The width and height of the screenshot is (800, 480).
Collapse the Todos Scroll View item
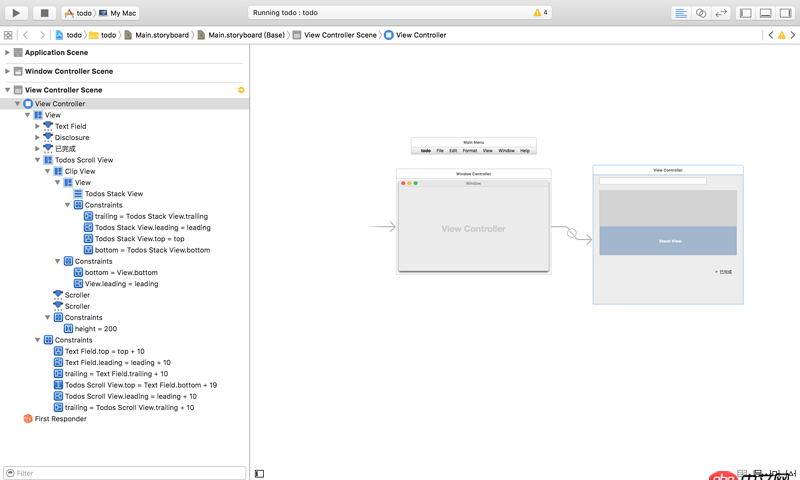point(37,160)
